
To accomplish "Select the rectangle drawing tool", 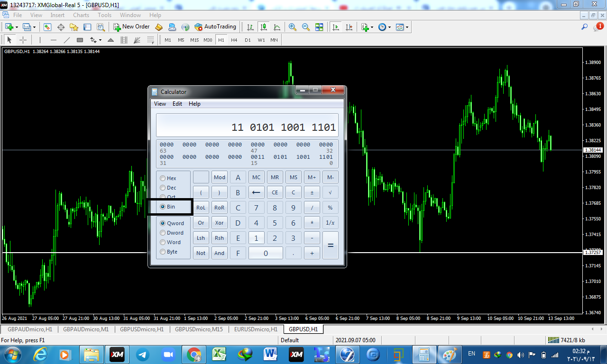I will (80, 40).
